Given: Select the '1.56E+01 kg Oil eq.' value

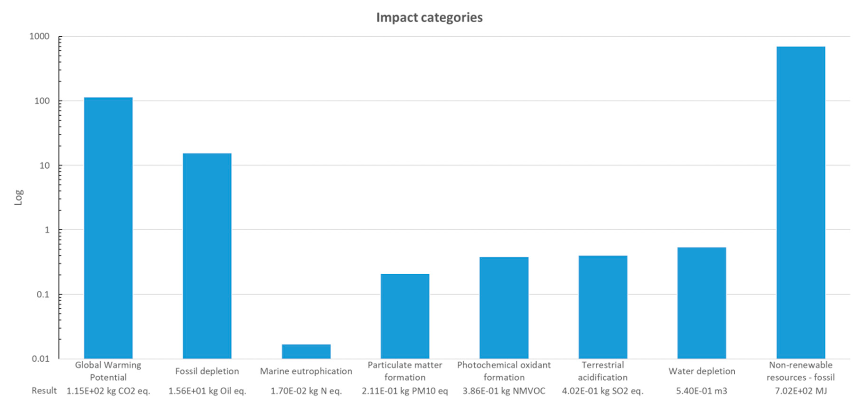Looking at the screenshot, I should point(207,391).
